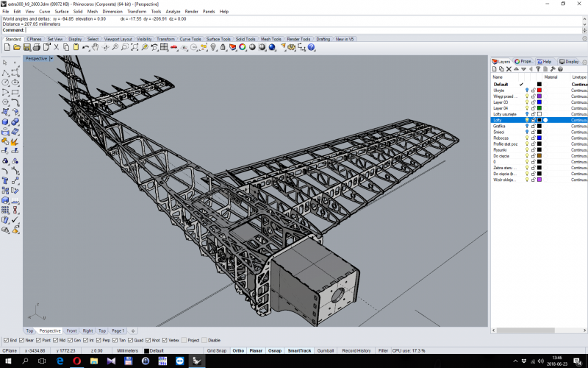Switch to the Curve Tools toolbar tab
The width and height of the screenshot is (588, 368).
click(x=190, y=39)
